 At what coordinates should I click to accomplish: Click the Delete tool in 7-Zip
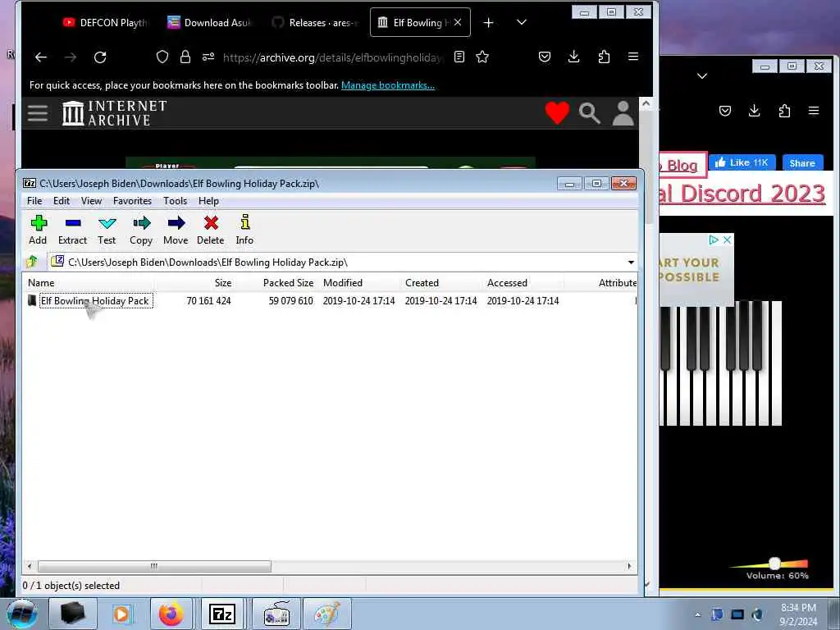(211, 230)
